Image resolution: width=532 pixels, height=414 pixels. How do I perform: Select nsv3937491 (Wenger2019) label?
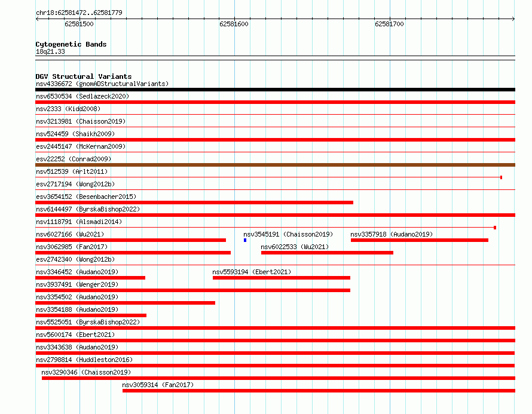[x=77, y=284]
